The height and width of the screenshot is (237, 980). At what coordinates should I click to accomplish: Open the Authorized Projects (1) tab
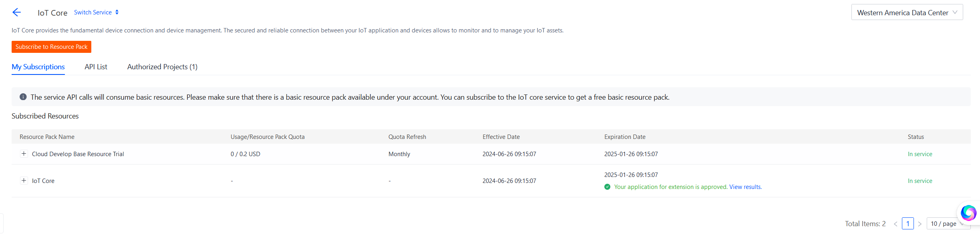[162, 67]
